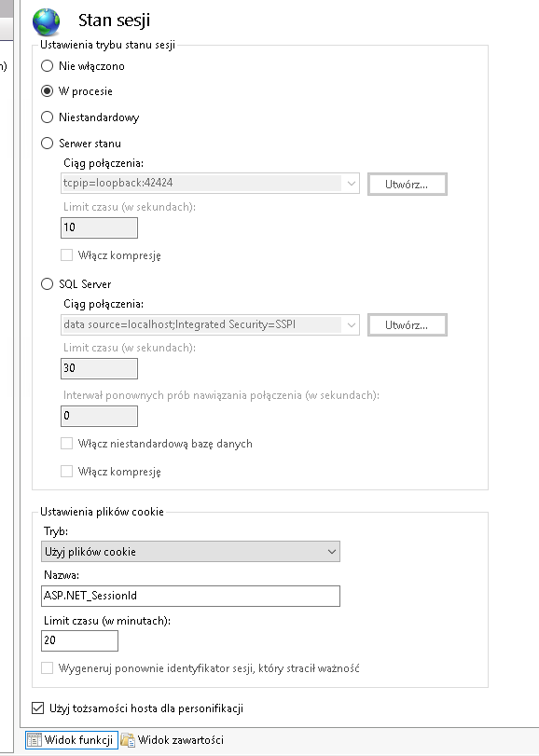Open the state server connection string dropdown

pos(350,184)
